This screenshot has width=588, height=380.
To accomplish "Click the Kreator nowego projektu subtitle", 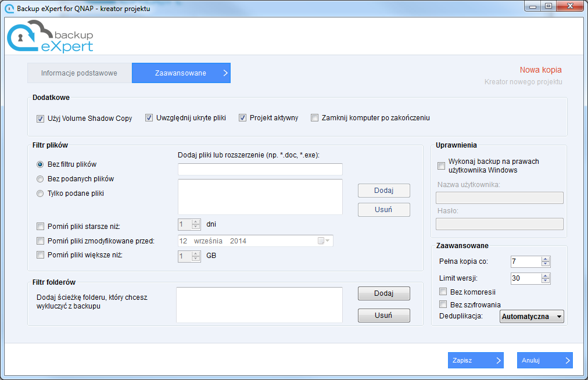I will point(523,82).
